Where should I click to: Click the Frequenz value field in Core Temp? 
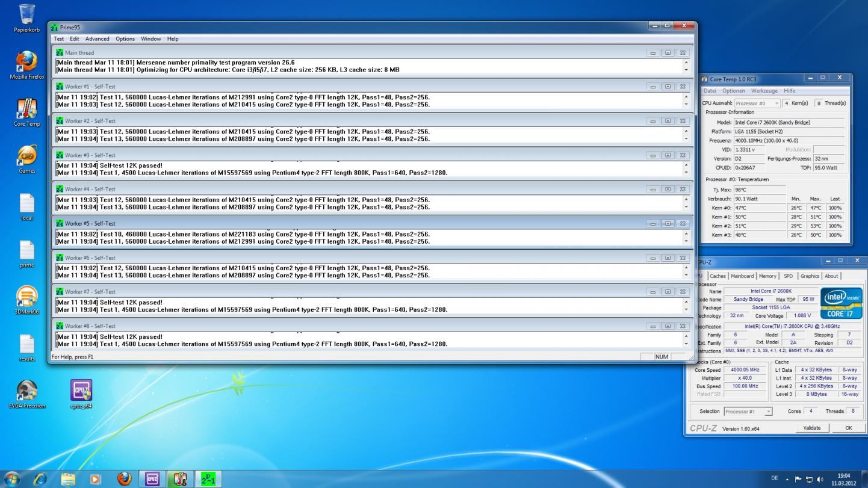tap(789, 141)
